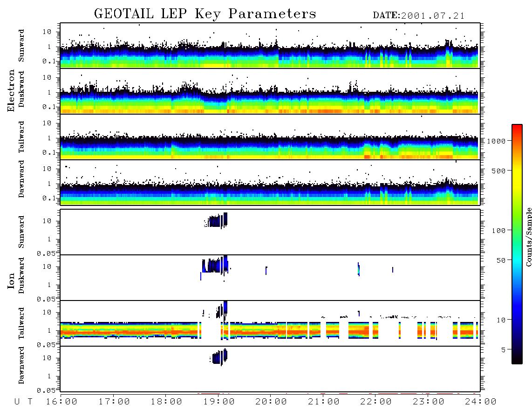Click the "Counts/Sample" color bar label
The image size is (532, 410).
point(528,237)
